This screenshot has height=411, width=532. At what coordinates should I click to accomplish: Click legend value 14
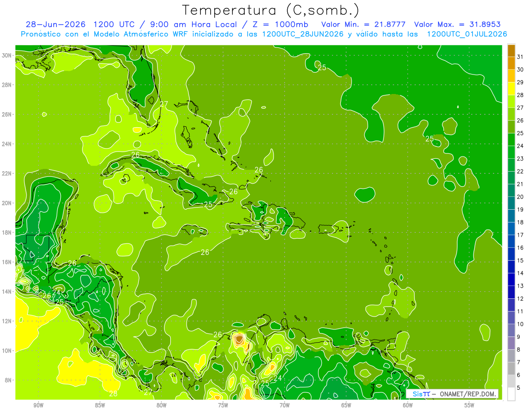click(520, 273)
